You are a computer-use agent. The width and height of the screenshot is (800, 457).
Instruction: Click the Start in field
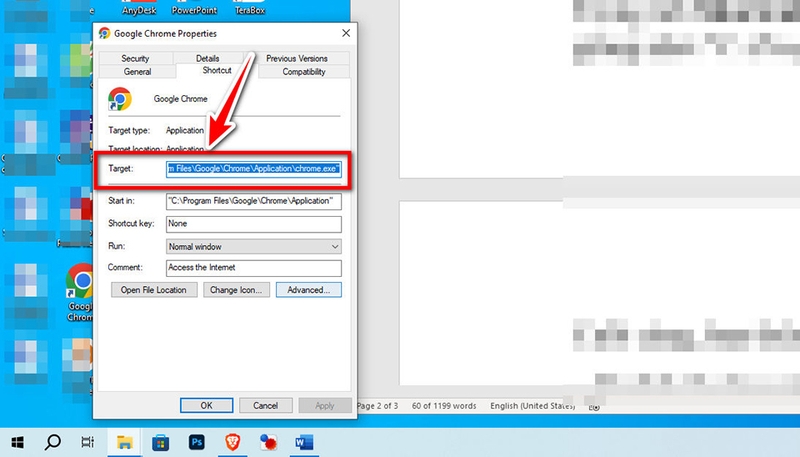pos(254,201)
